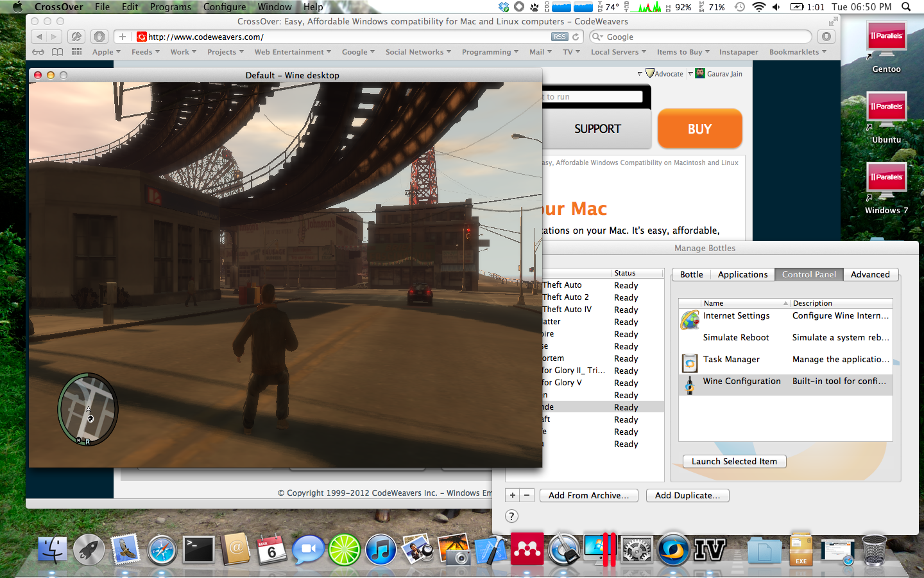924x578 pixels.
Task: Click Safari Reading List glasses icon
Action: [38, 52]
